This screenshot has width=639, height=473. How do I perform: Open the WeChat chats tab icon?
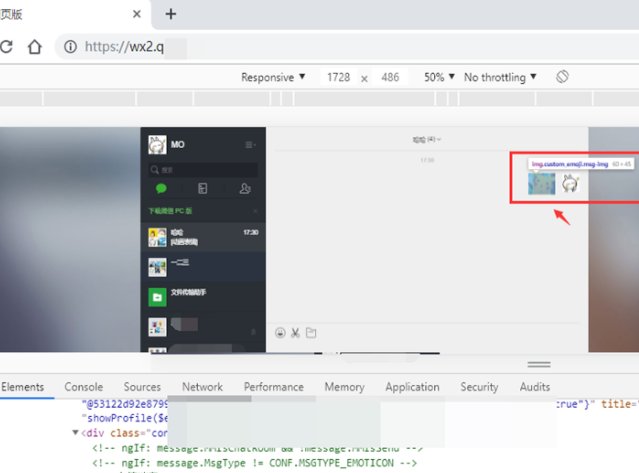click(160, 189)
